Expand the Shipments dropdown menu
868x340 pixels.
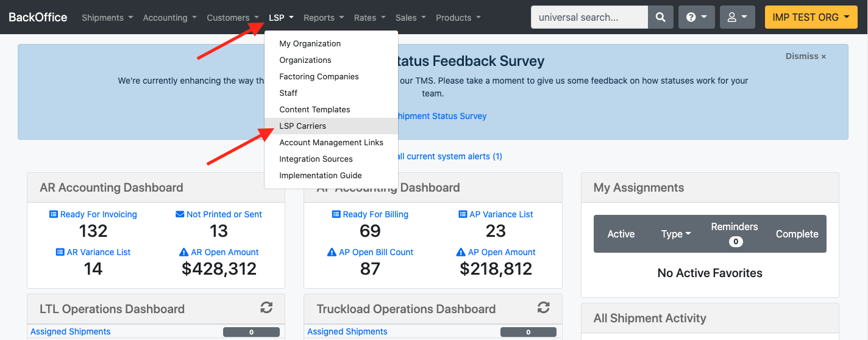point(107,18)
